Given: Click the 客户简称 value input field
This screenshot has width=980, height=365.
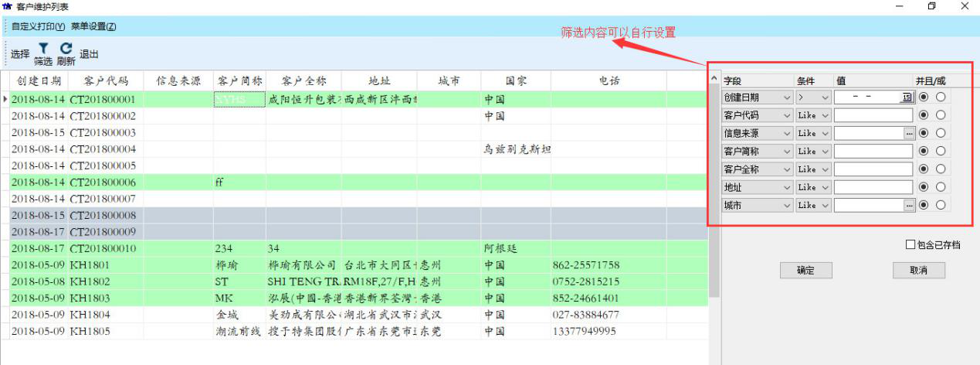Looking at the screenshot, I should [x=874, y=151].
